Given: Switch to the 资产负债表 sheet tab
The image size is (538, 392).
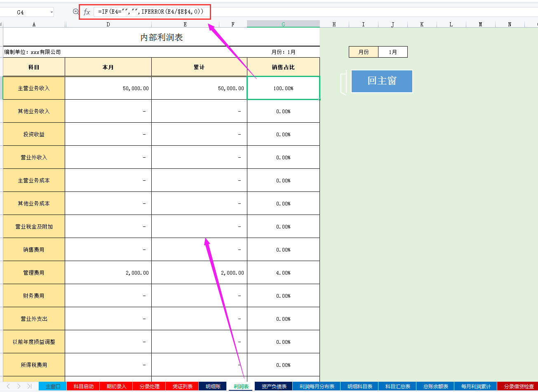Looking at the screenshot, I should [x=274, y=386].
